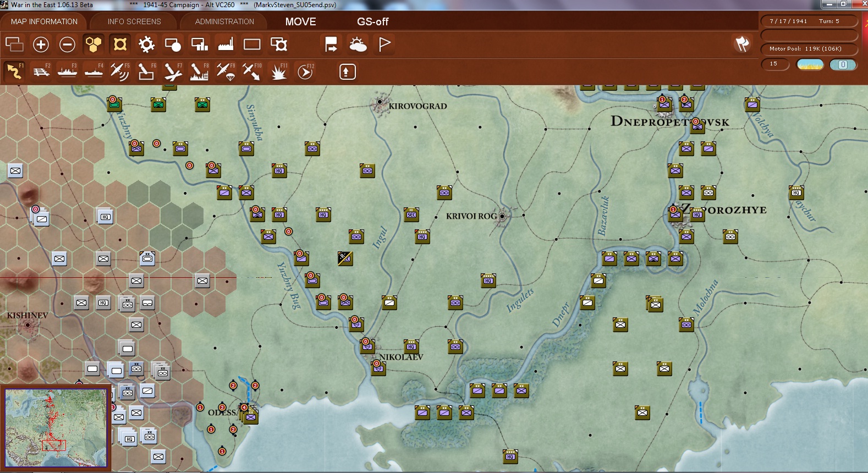Click the pennant flag icon
The height and width of the screenshot is (473, 868).
pos(384,44)
